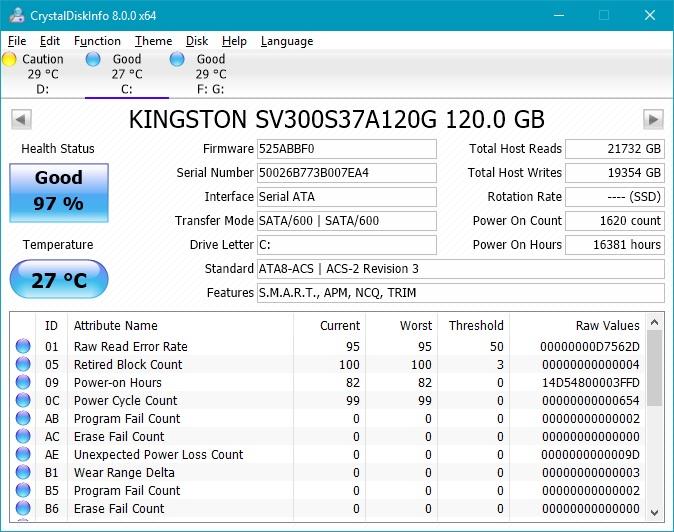
Task: Click the status orb for B6 Erase Fail Count
Action: click(x=23, y=508)
